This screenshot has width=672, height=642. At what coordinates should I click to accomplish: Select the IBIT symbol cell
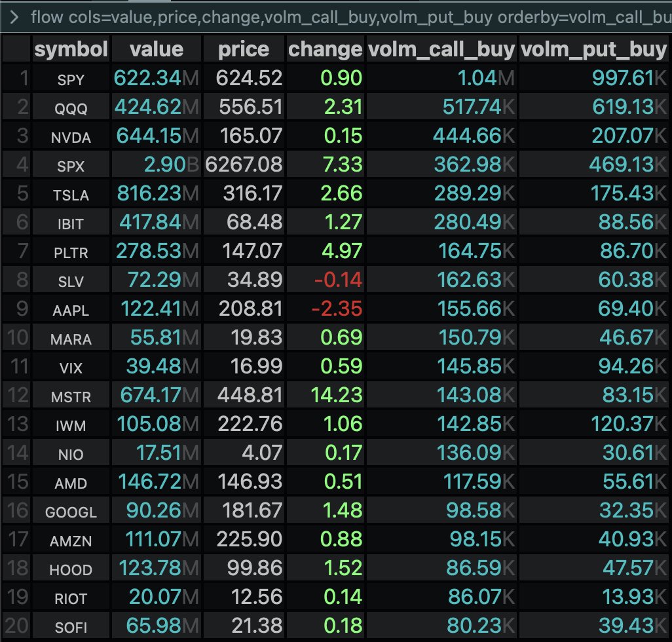coord(71,223)
